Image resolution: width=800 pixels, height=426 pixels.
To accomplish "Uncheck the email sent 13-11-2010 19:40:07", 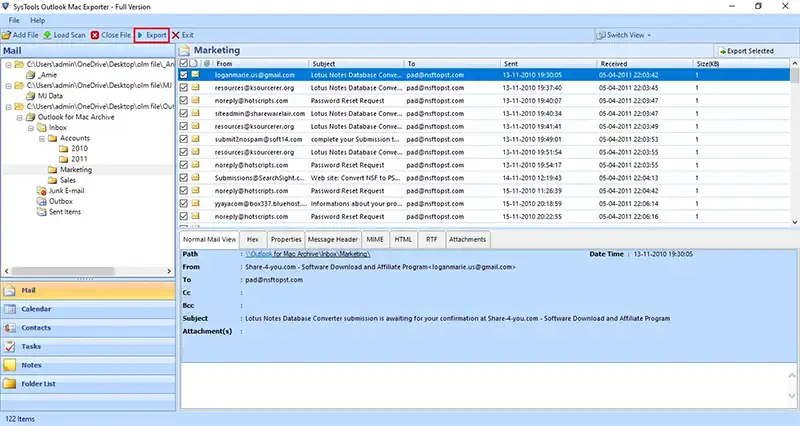I will click(184, 101).
